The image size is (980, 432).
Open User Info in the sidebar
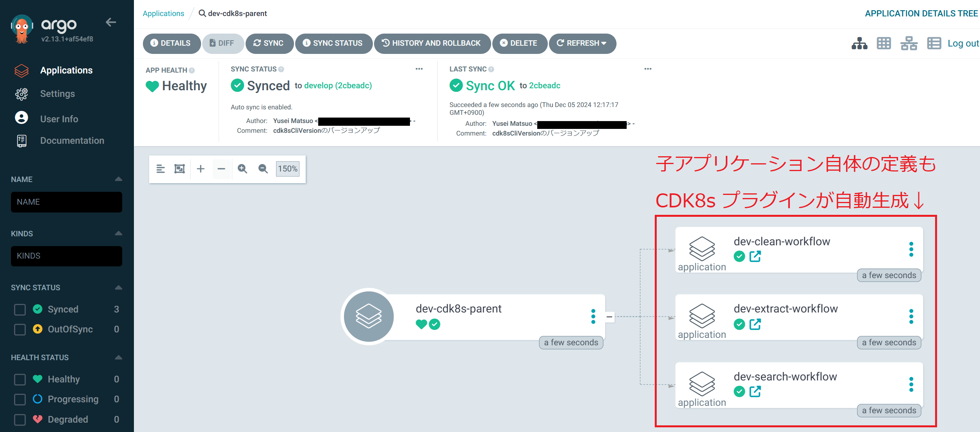[x=59, y=118]
